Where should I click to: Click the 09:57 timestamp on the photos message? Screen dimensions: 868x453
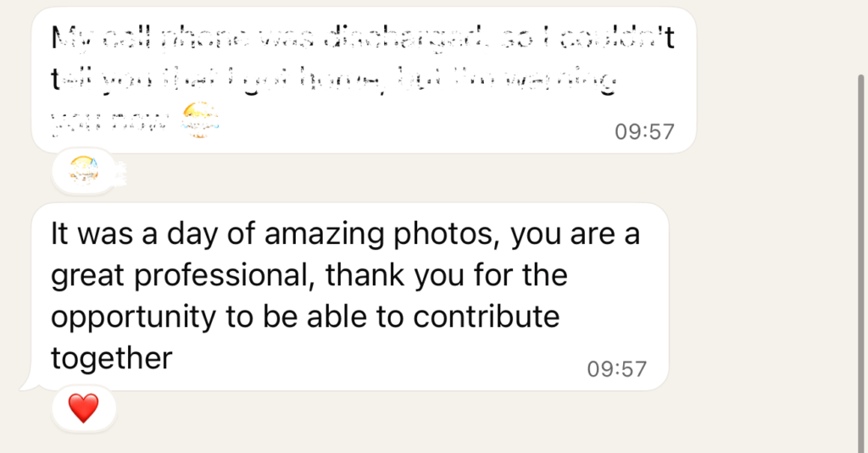616,368
